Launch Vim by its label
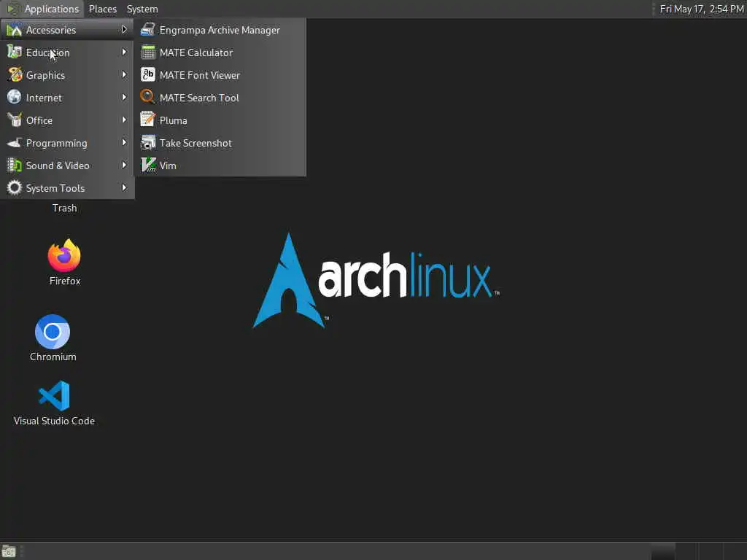This screenshot has width=747, height=560. coord(168,166)
